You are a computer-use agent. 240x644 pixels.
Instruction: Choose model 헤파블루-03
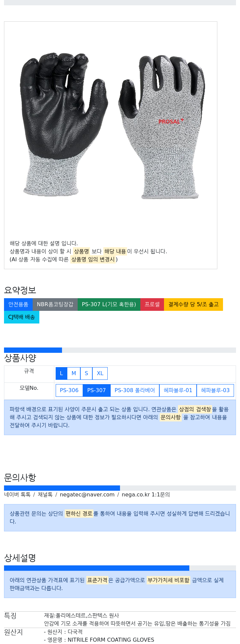click(215, 390)
